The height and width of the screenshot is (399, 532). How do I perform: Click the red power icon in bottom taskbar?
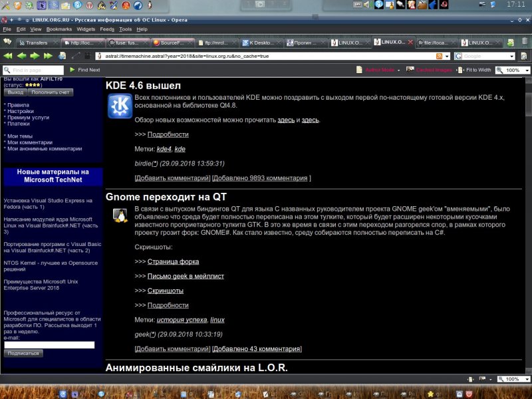[x=469, y=394]
